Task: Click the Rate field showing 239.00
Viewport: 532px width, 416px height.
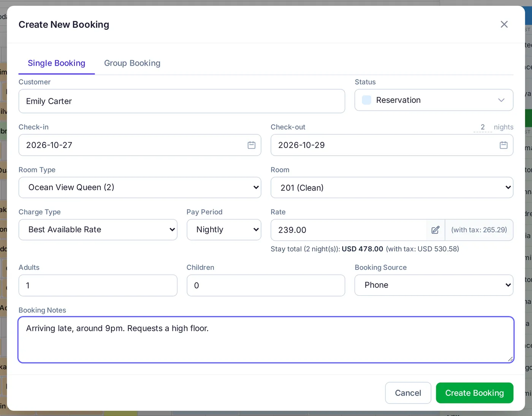Action: tap(348, 230)
